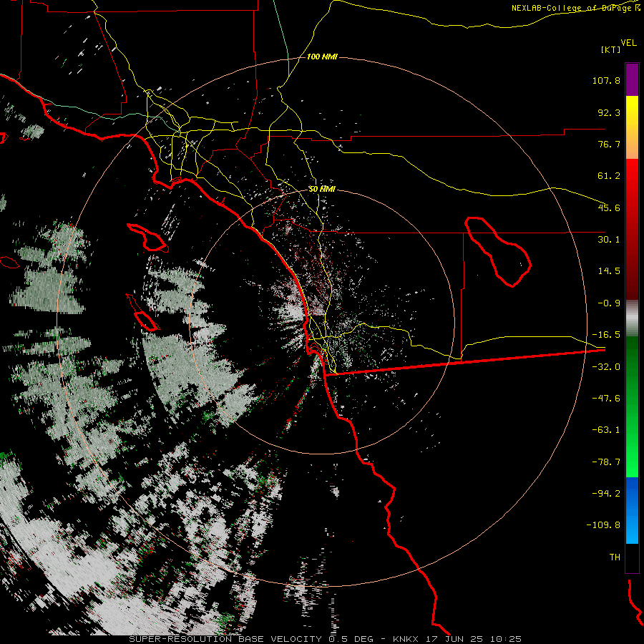This screenshot has width=644, height=644.
Task: Click the -109.8 value on velocity scale
Action: tap(603, 525)
